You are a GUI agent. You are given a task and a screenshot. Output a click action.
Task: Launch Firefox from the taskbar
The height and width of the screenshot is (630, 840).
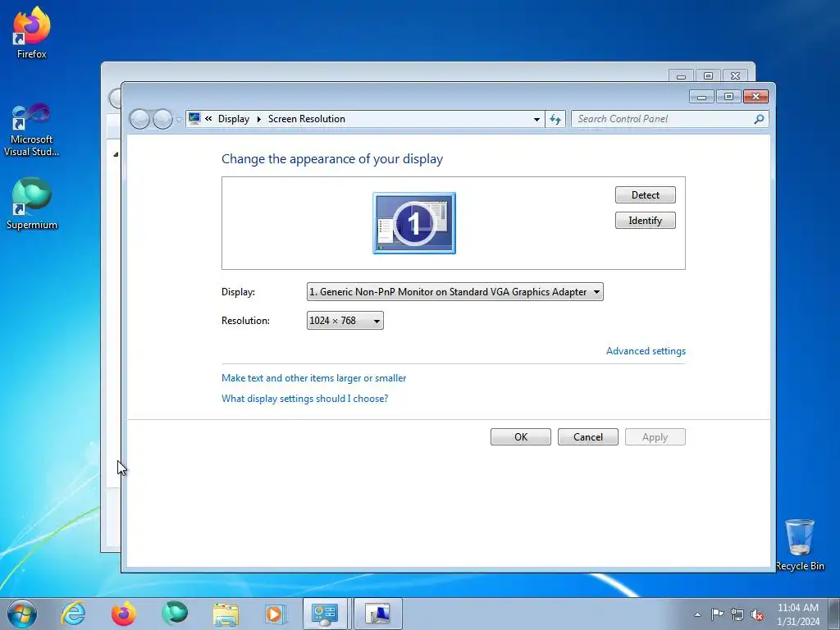(x=124, y=614)
